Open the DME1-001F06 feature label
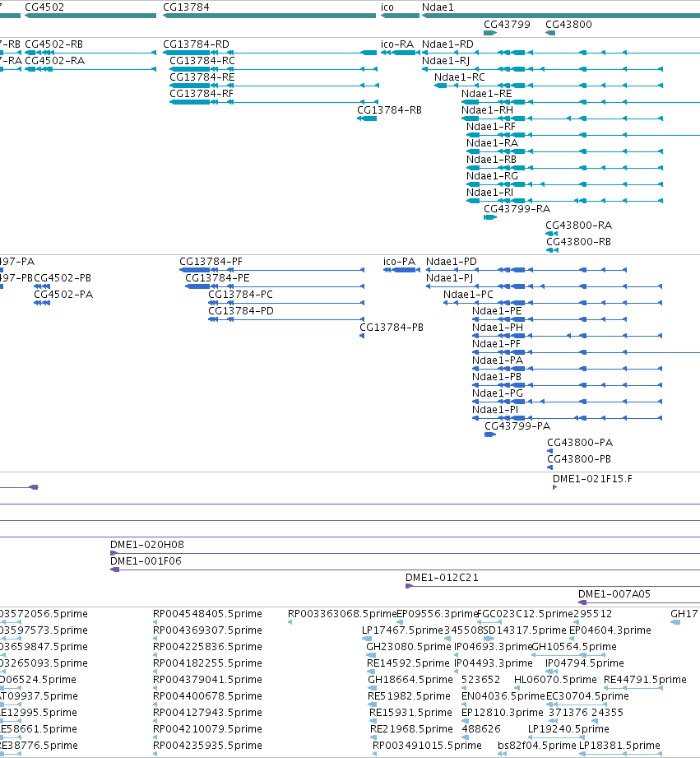 [x=146, y=560]
